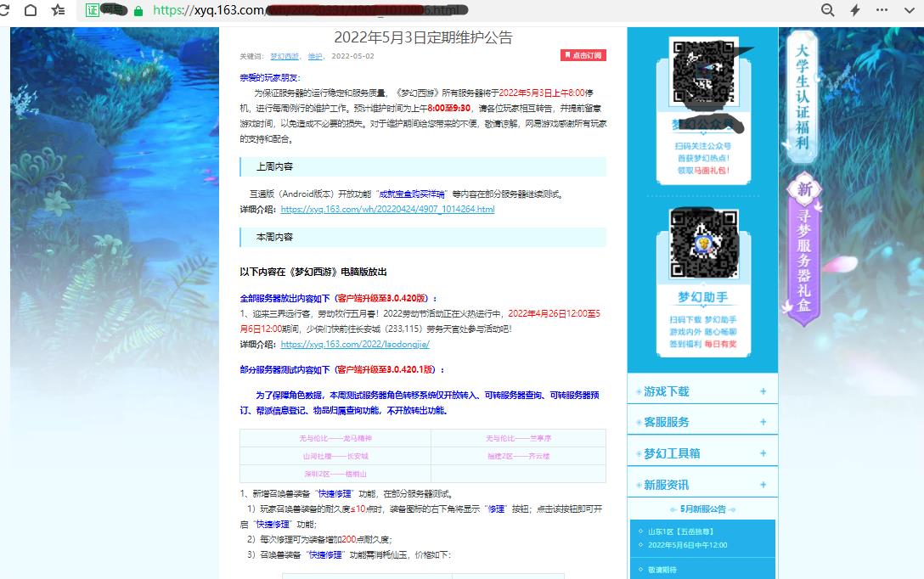
Task: Open the 维护 keyword link
Action: [315, 57]
